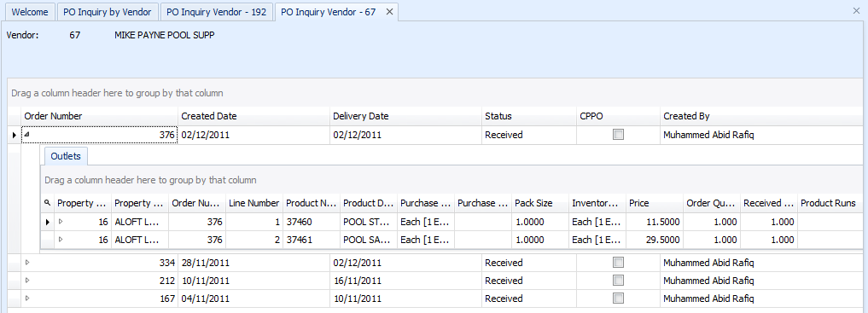The image size is (868, 313).
Task: Close the PO Inquiry Vendor - 67 tab
Action: (x=389, y=12)
